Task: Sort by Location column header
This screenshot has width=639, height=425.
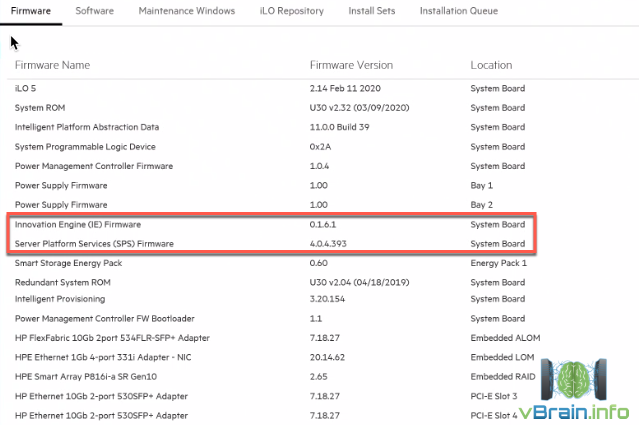Action: pyautogui.click(x=491, y=65)
